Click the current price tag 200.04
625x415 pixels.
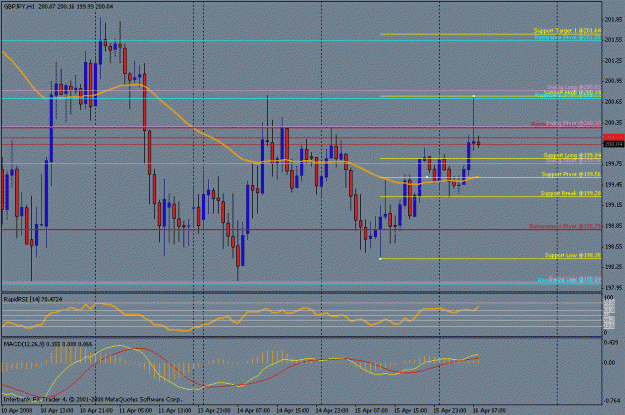point(613,144)
